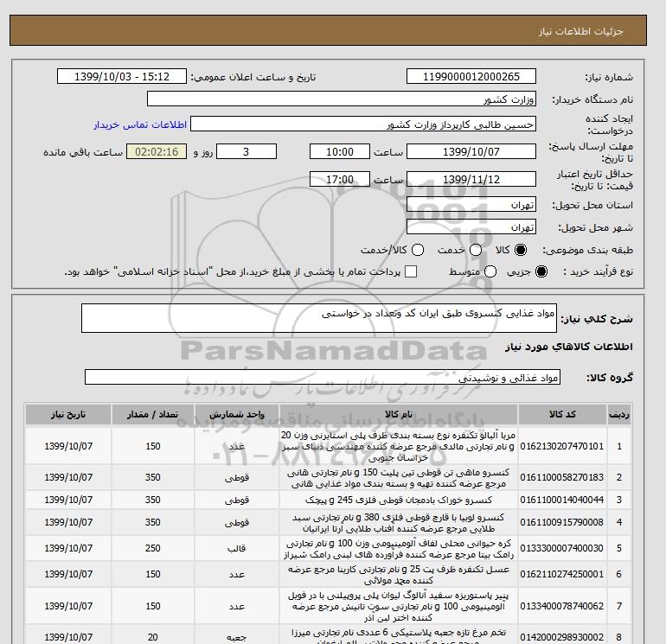Click the delivery city field تهران
Viewport: 666px width, 644px height.
471,227
